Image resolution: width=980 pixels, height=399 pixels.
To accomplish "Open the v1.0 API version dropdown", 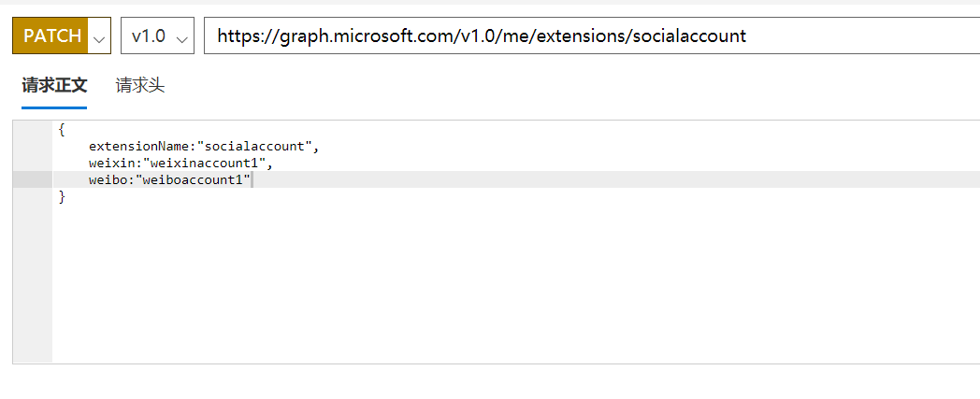I will point(148,36).
